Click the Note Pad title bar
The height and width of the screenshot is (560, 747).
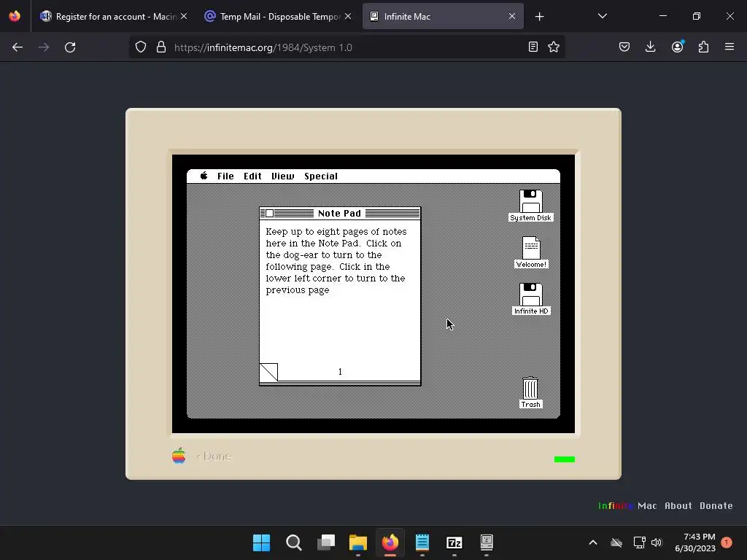click(x=340, y=214)
